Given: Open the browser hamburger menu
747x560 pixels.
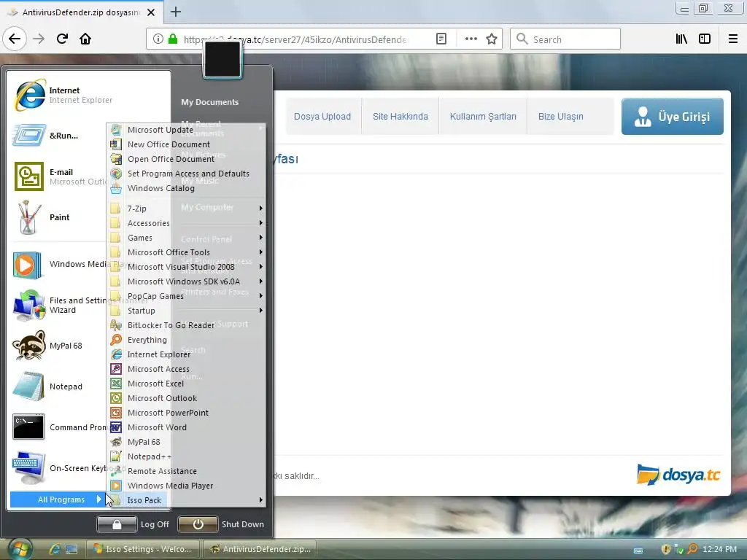Looking at the screenshot, I should [x=733, y=39].
